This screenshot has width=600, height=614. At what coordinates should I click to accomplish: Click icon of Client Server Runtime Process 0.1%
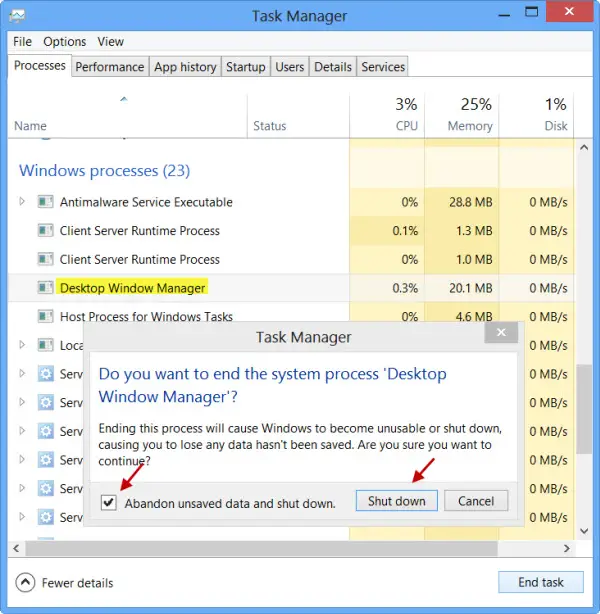[45, 231]
